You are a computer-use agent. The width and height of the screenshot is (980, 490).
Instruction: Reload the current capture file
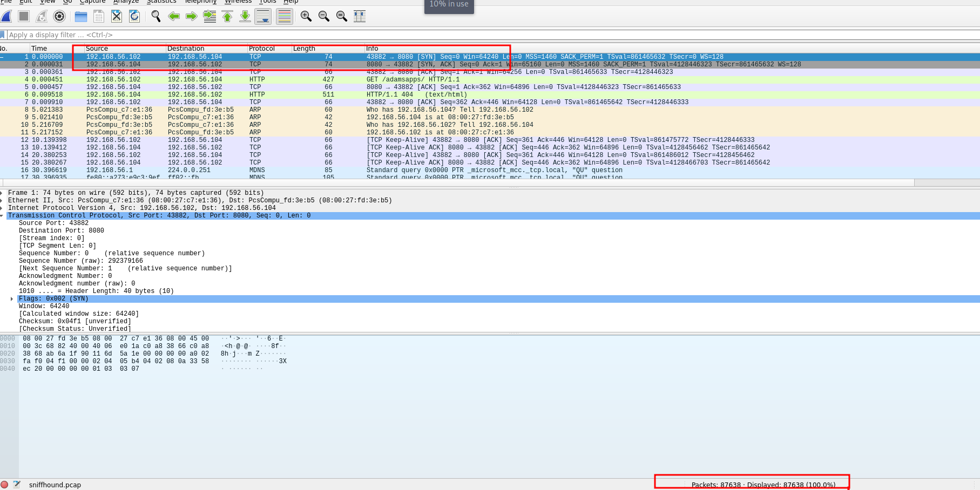click(134, 16)
